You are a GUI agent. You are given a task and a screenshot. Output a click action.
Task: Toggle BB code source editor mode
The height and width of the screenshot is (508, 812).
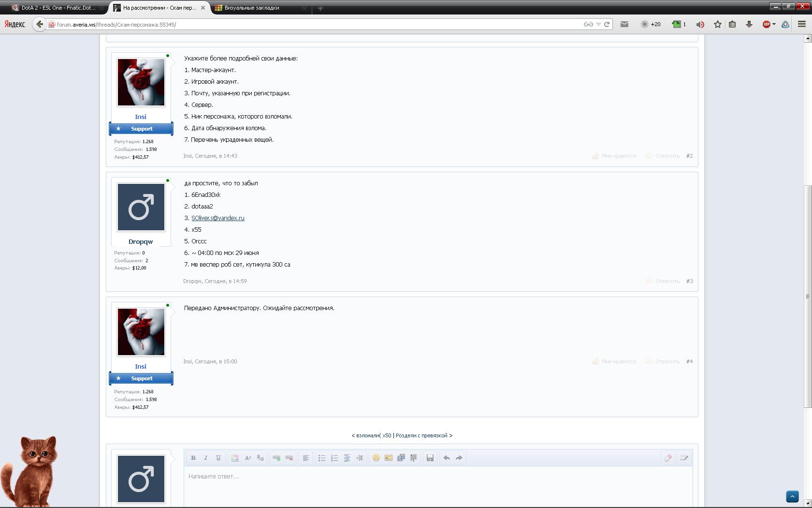[684, 458]
